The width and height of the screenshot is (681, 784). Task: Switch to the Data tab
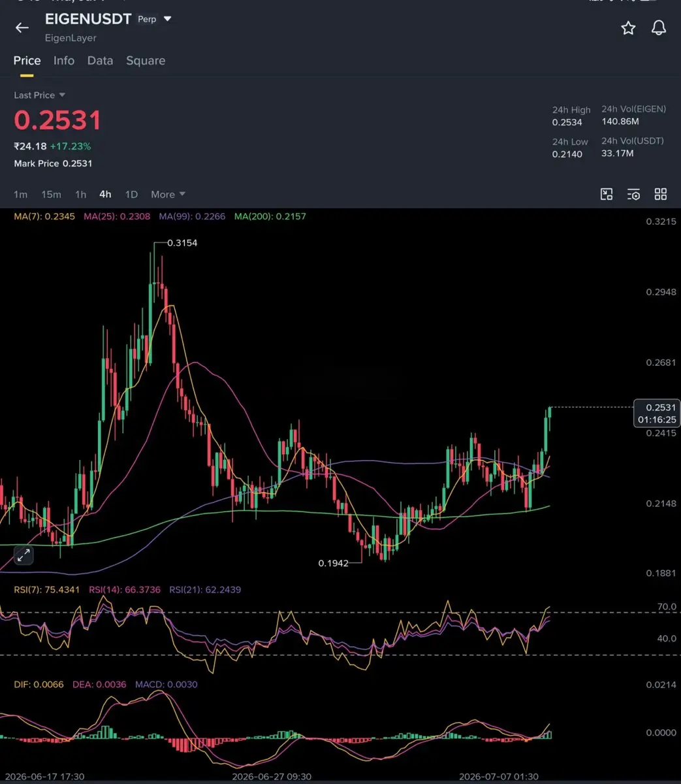click(100, 61)
